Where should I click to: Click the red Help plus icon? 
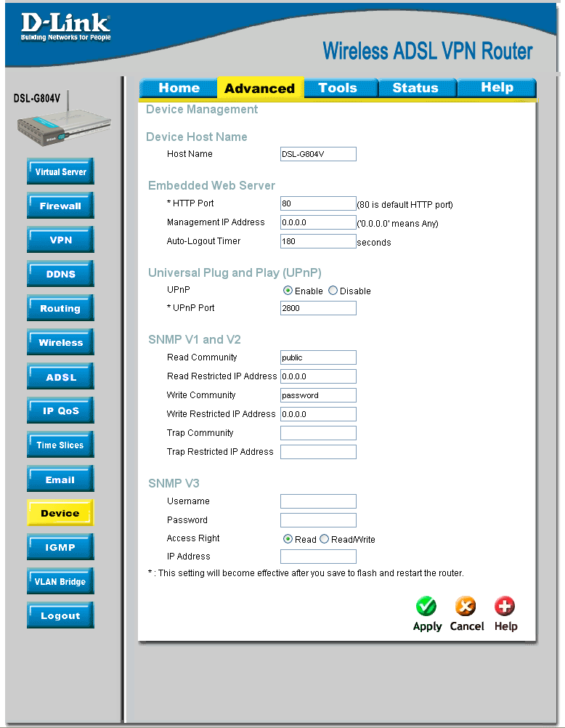[505, 606]
